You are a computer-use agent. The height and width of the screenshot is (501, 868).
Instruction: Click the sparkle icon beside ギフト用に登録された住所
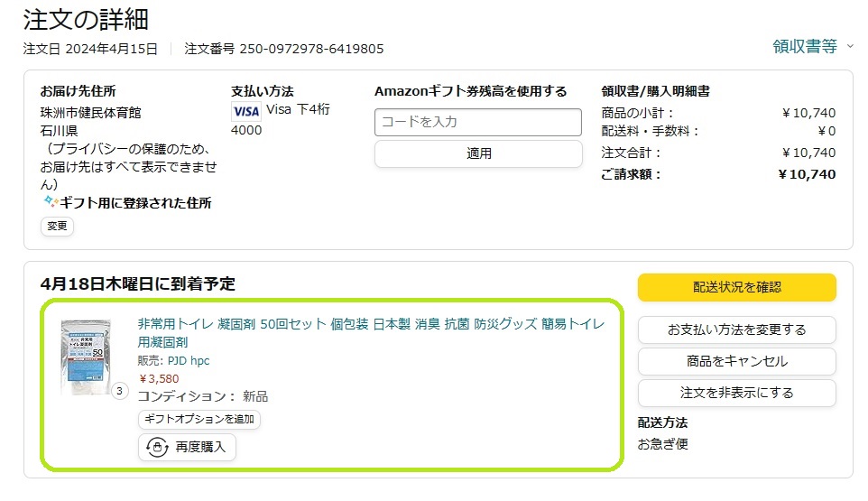[x=51, y=202]
